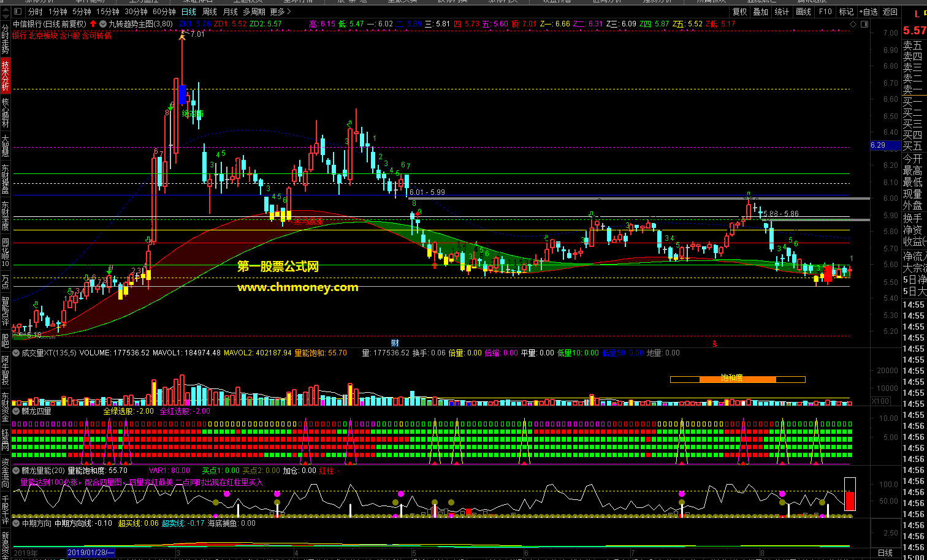This screenshot has height=560, width=927.
Task: Open the 智能点评 sidebar tab
Action: click(x=6, y=311)
